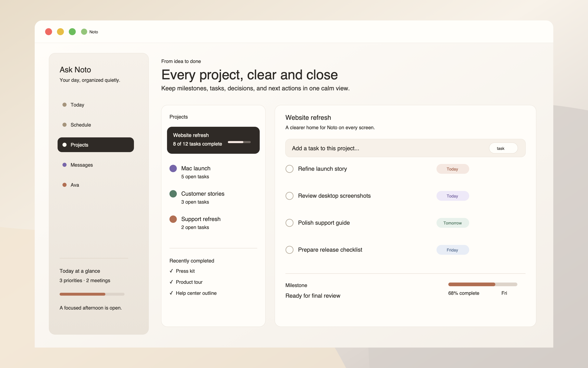Viewport: 588px width, 368px height.
Task: Click the checkmark next to Product tour
Action: (171, 282)
